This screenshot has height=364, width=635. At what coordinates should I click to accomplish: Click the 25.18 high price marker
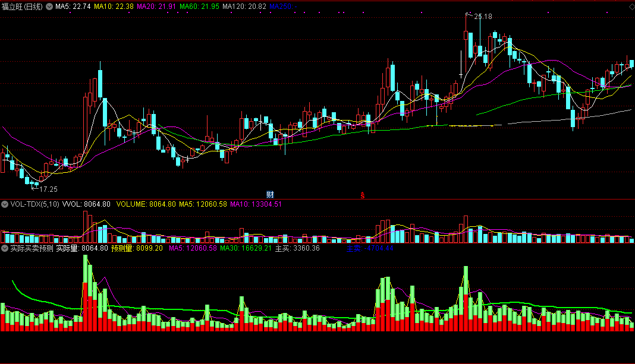483,17
